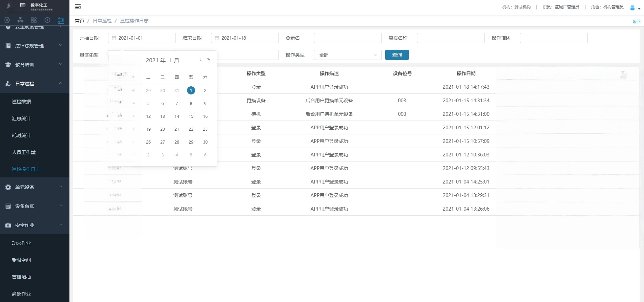The image size is (644, 302).
Task: Click the 首页 breadcrumb link
Action: click(x=80, y=21)
